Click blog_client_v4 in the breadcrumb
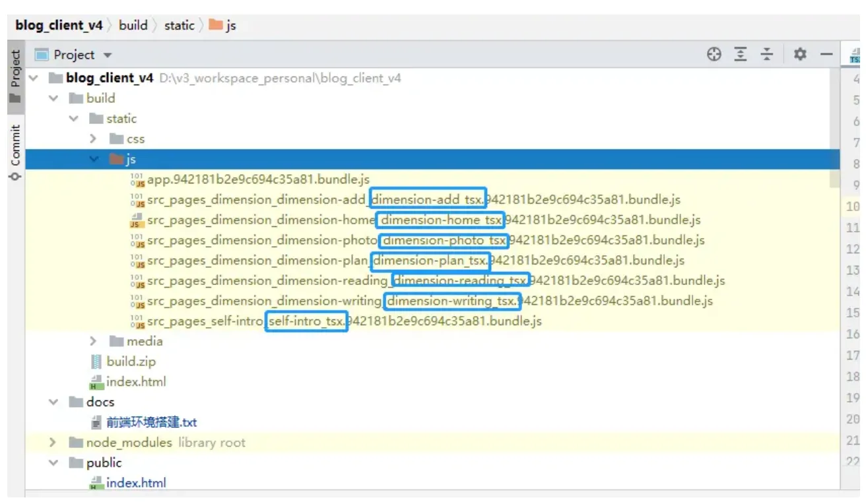 [59, 26]
